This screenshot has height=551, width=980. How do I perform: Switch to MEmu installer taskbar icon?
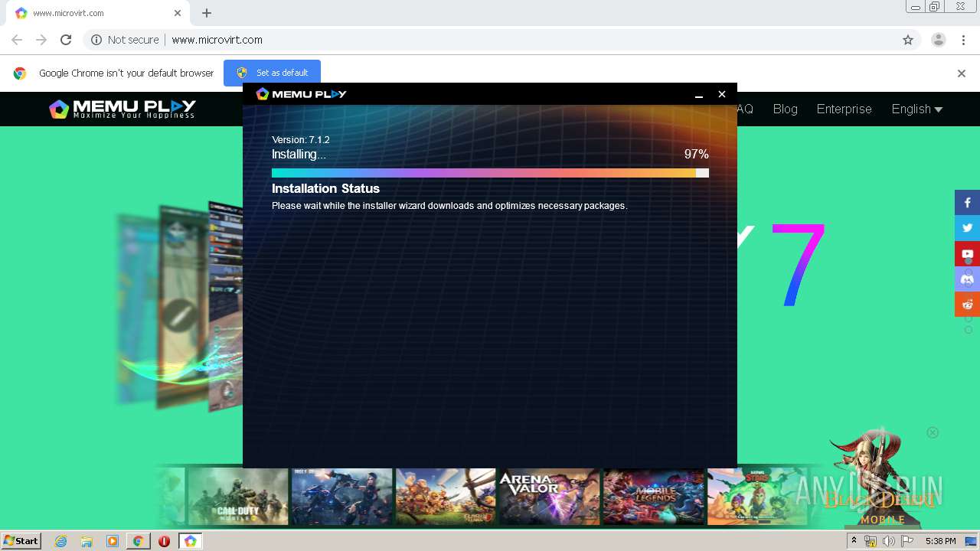190,541
